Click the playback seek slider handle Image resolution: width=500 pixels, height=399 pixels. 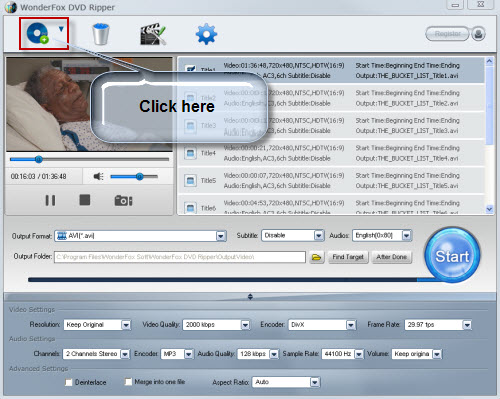[39, 159]
